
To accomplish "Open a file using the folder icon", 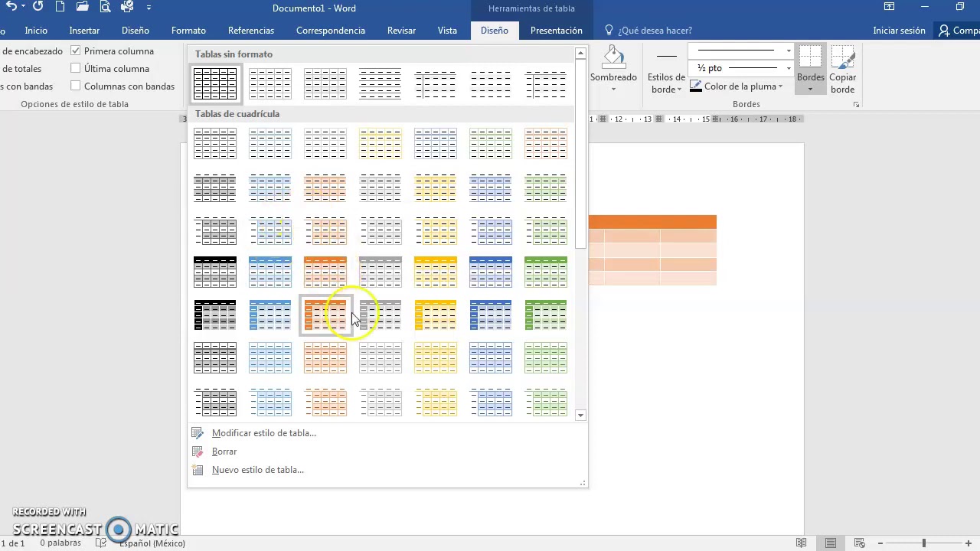I will point(83,7).
